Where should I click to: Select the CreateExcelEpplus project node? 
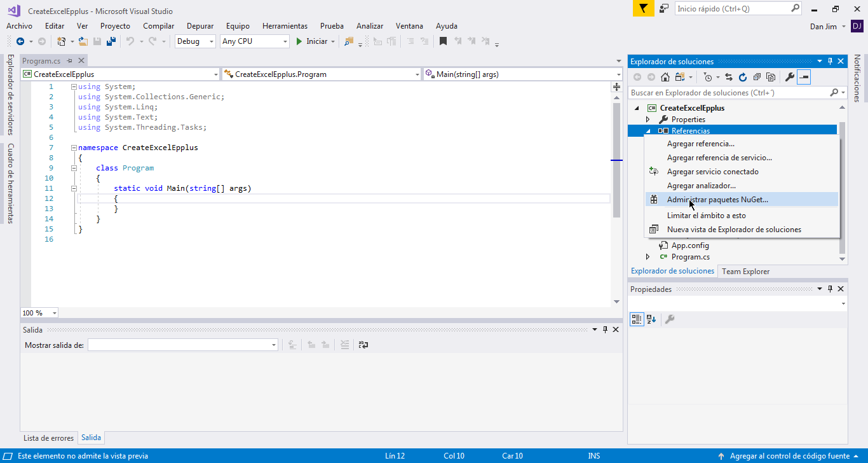pyautogui.click(x=692, y=108)
